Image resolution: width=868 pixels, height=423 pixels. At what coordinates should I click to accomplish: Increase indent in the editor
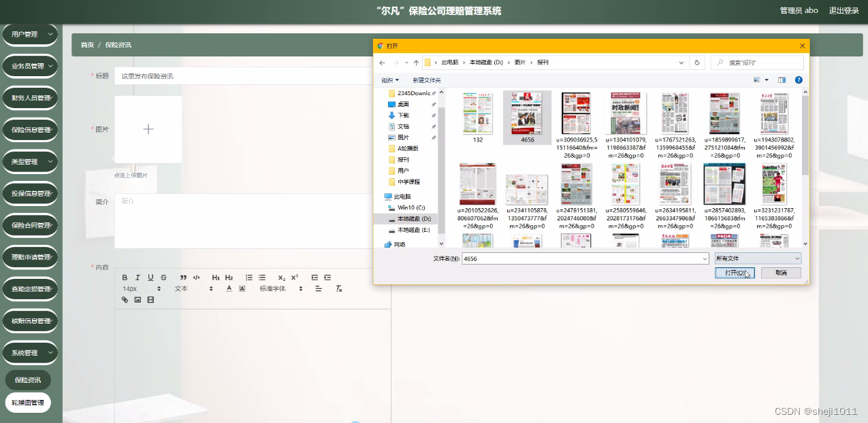[327, 277]
